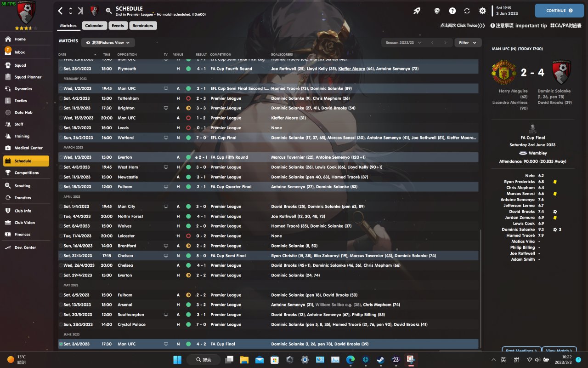
Task: Switch to the Calendar tab
Action: click(94, 26)
